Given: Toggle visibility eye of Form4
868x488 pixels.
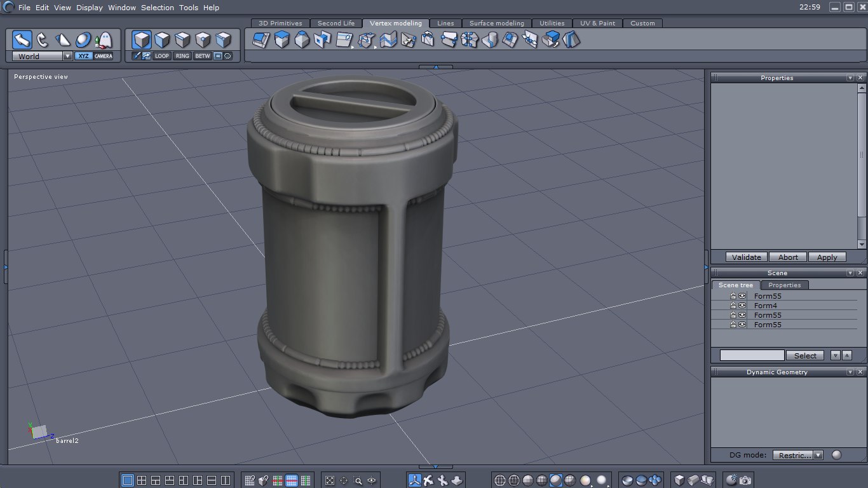Looking at the screenshot, I should click(742, 306).
